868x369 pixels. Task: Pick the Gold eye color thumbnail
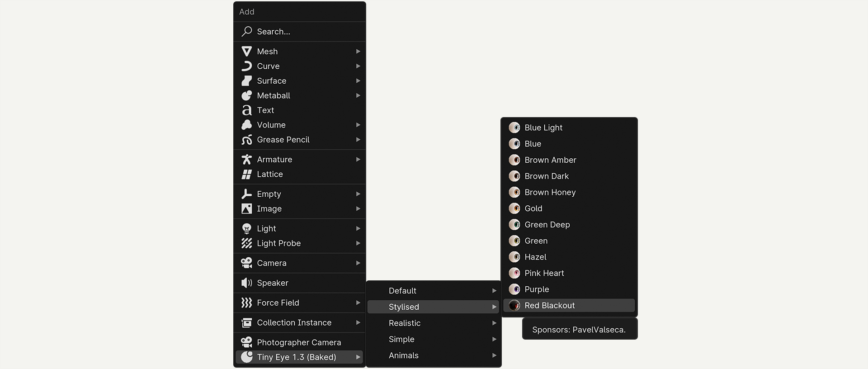(x=514, y=208)
